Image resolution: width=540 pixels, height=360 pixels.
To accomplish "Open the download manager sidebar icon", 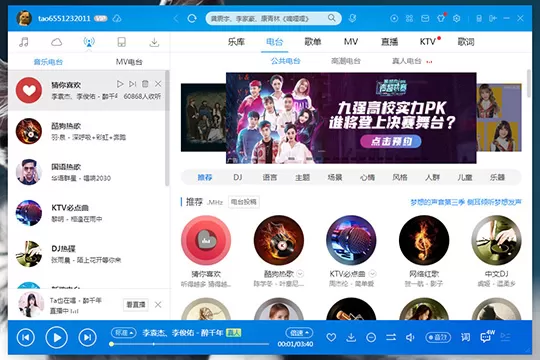I will tap(154, 42).
